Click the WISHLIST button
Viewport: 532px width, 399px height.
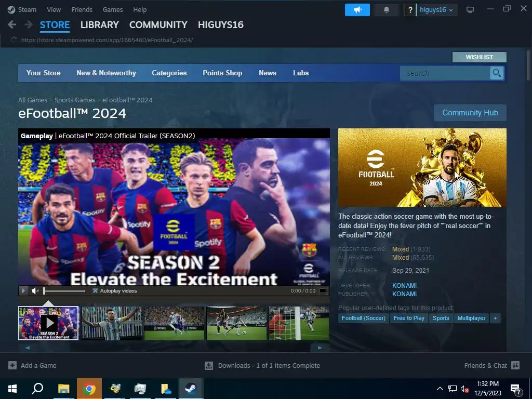tap(479, 57)
